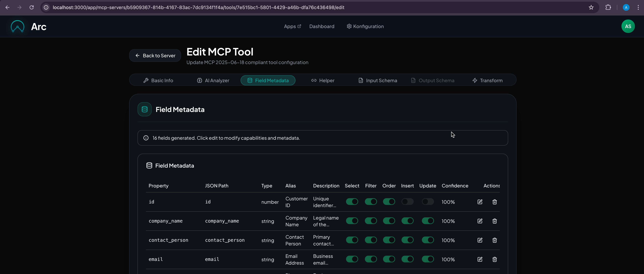Click the Transform lightning bolt icon
The height and width of the screenshot is (274, 644).
pos(475,80)
